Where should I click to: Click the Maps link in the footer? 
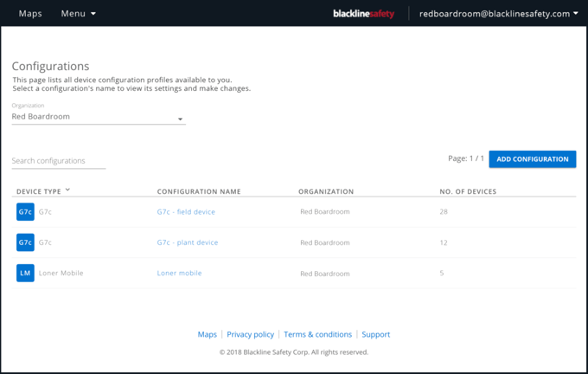coord(208,334)
